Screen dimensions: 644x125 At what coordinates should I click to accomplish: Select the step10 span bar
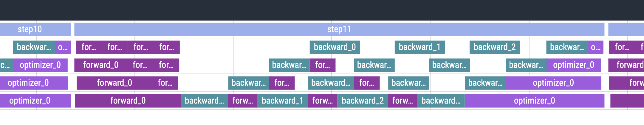tap(35, 29)
